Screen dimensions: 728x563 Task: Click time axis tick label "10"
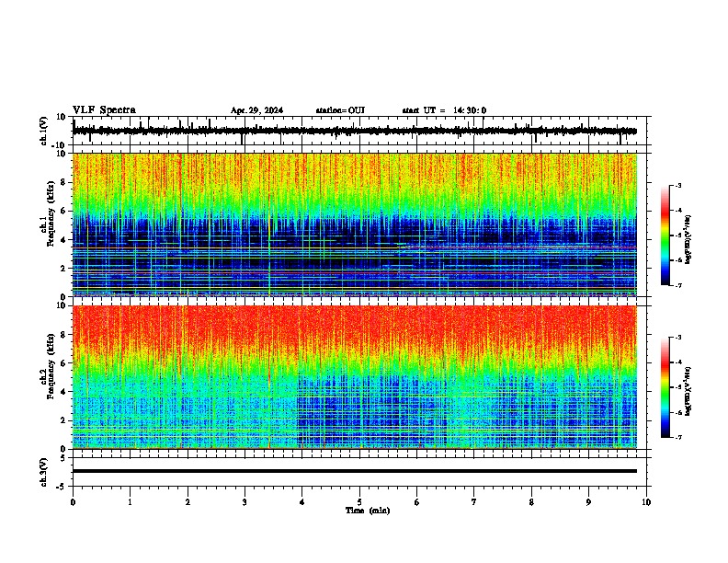[x=646, y=502]
